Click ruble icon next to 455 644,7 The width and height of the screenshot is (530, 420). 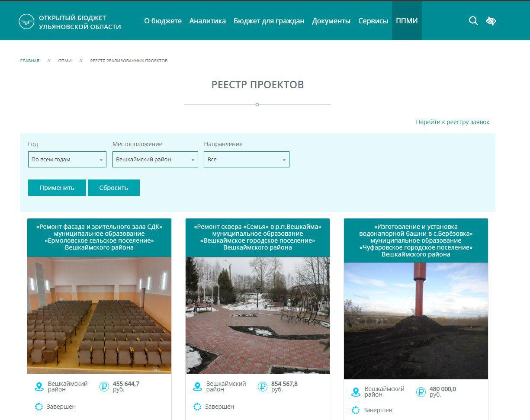click(104, 387)
